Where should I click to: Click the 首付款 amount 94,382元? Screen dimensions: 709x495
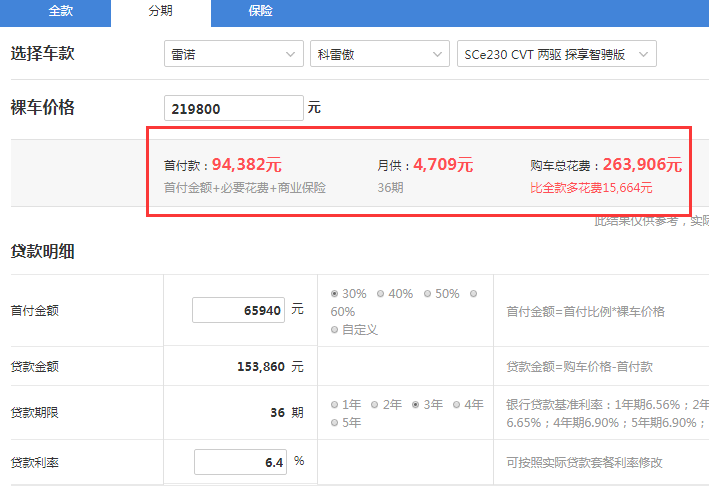(247, 165)
